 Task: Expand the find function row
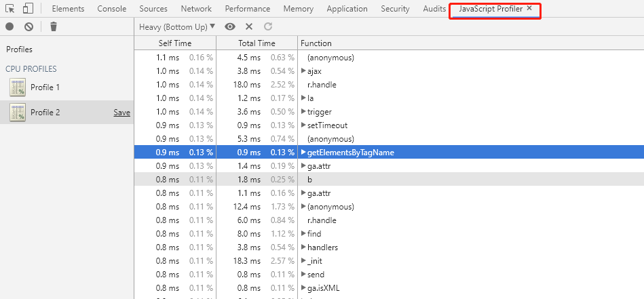[303, 234]
